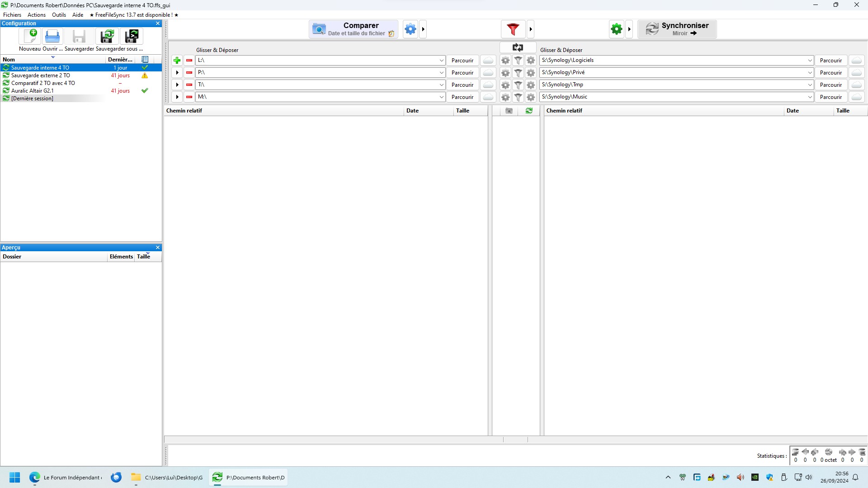
Task: Click Parcourir for the left L:\ folder
Action: [462, 61]
